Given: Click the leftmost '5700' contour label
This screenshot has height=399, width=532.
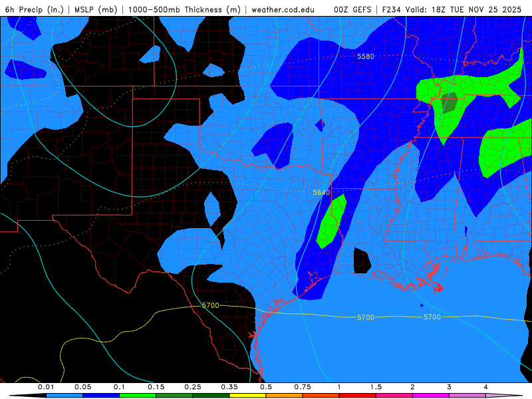Looking at the screenshot, I should pyautogui.click(x=211, y=305).
